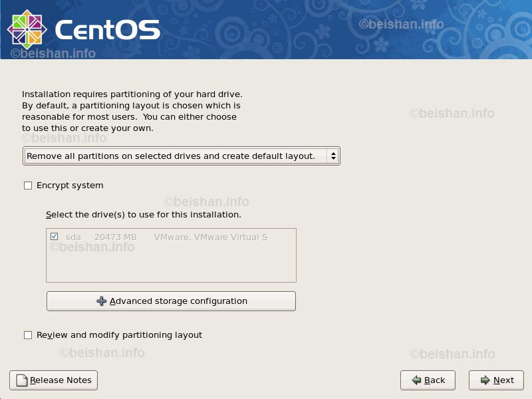Go Back to the previous step
This screenshot has height=399, width=532.
tap(428, 380)
